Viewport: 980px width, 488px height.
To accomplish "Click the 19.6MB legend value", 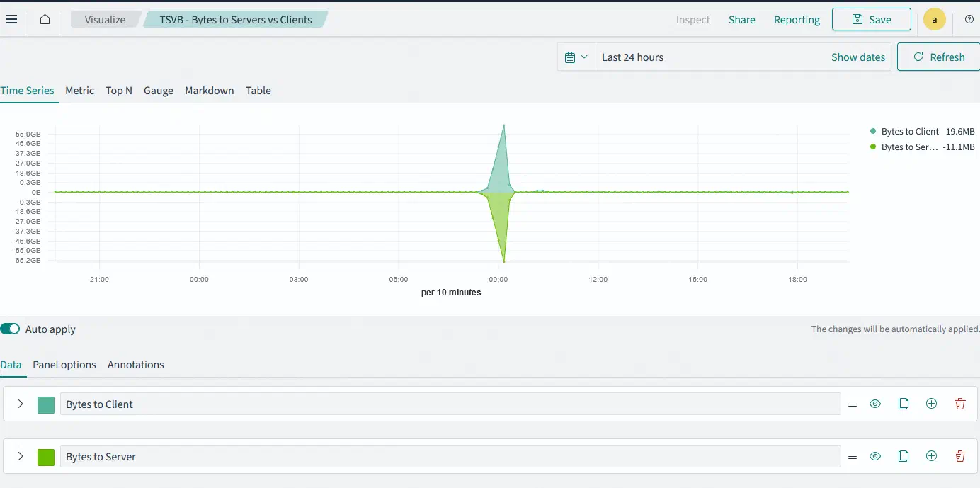I will click(x=960, y=132).
